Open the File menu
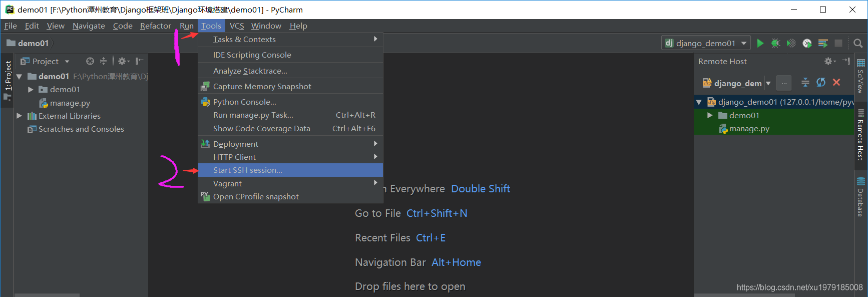868x297 pixels. (x=11, y=26)
